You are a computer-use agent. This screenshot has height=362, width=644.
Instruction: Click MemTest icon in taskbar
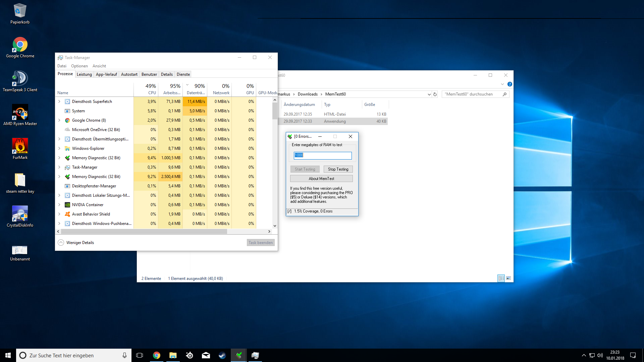click(239, 355)
